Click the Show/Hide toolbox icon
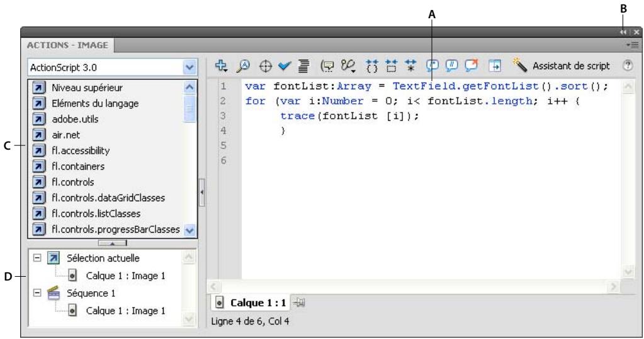 click(x=495, y=66)
